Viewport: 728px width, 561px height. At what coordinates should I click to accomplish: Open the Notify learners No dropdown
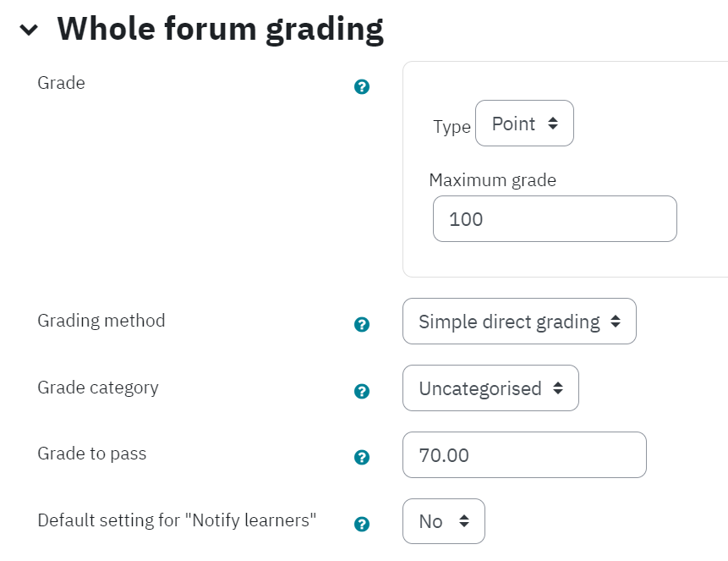(x=443, y=521)
